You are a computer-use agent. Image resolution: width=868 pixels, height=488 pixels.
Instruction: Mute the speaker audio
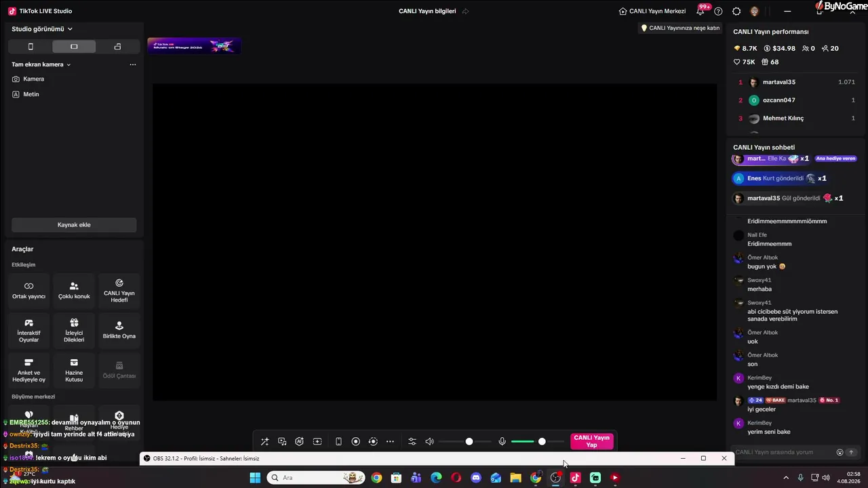(x=429, y=442)
